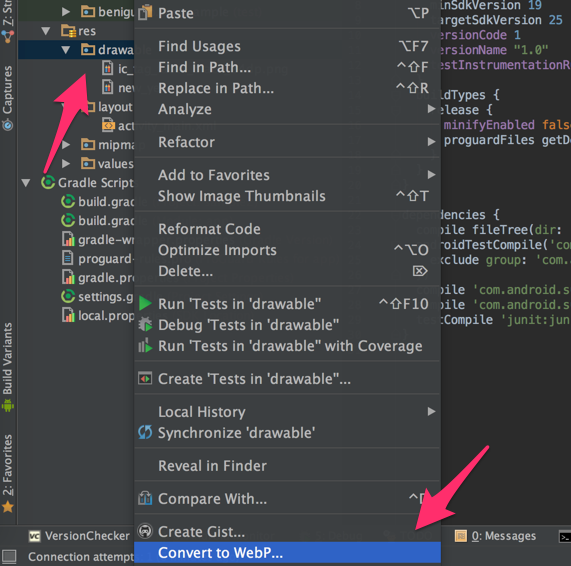Click the Synchronize 'drawable' refresh icon
571x566 pixels.
tap(145, 432)
